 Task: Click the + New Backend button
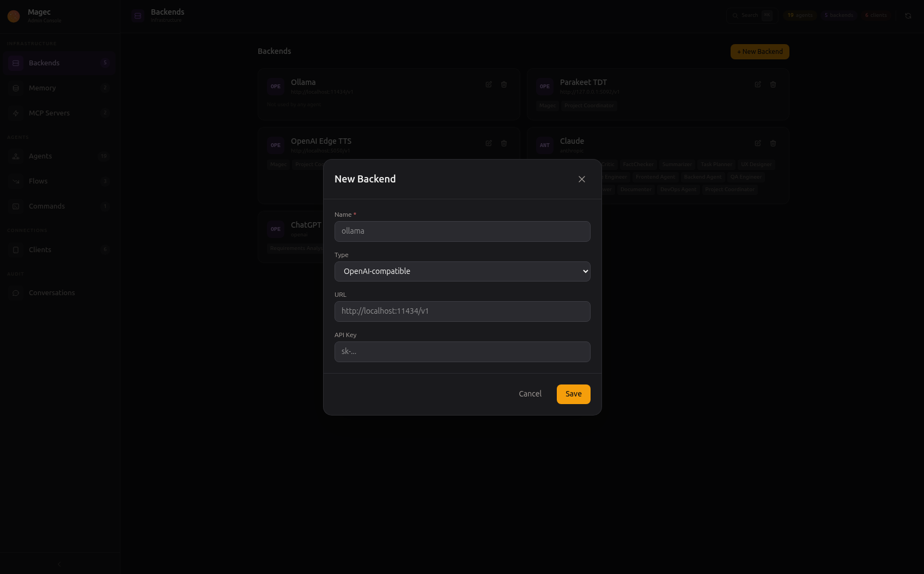[x=759, y=51]
